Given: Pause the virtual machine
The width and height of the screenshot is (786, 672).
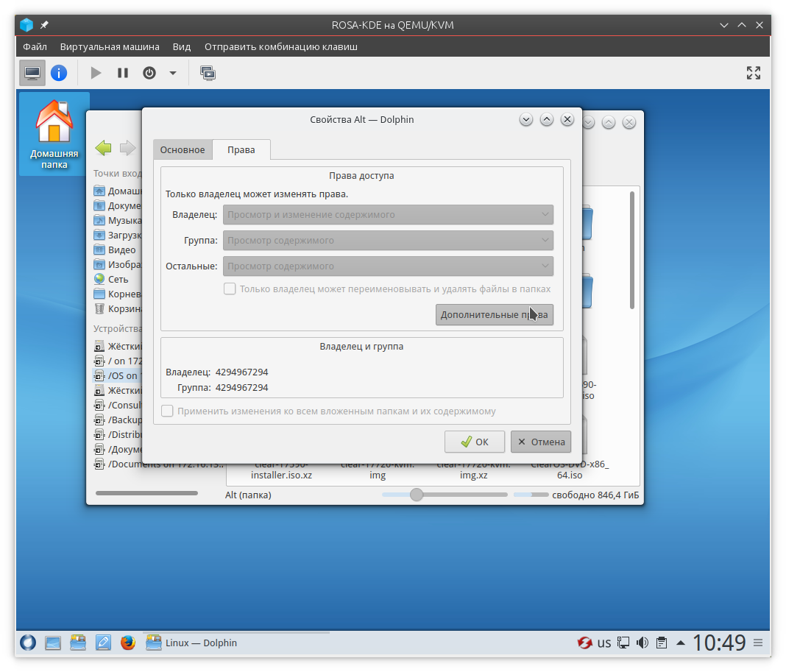Looking at the screenshot, I should click(123, 73).
